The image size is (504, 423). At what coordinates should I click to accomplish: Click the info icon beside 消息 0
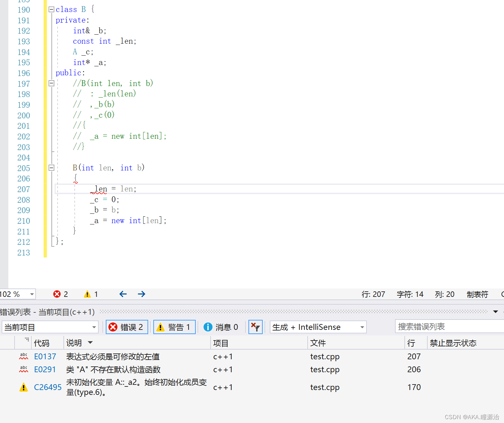pyautogui.click(x=208, y=327)
